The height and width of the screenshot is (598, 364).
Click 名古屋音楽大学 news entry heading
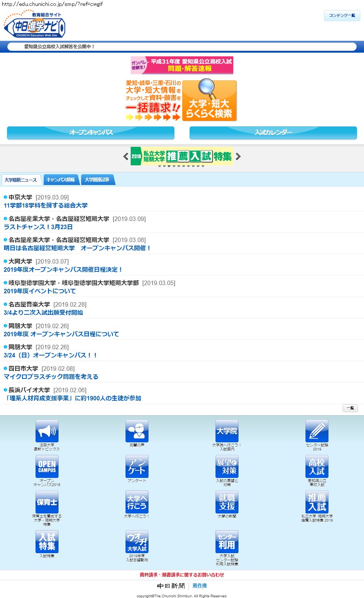[x=29, y=304]
